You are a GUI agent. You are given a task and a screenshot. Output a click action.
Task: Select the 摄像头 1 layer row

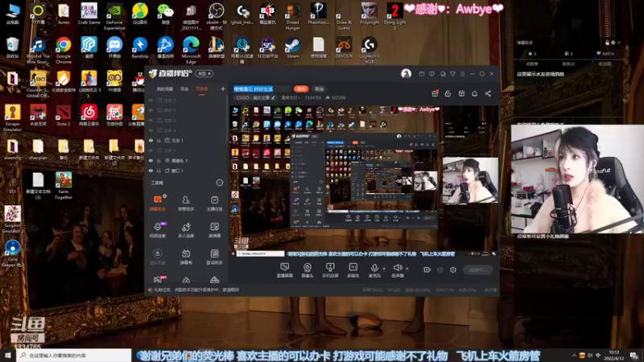[x=187, y=160]
